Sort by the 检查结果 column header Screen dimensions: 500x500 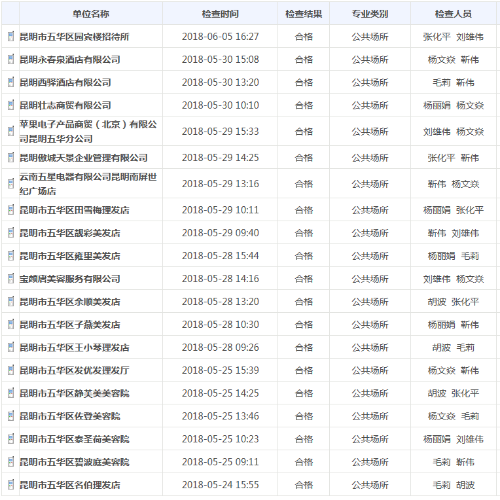pyautogui.click(x=303, y=14)
